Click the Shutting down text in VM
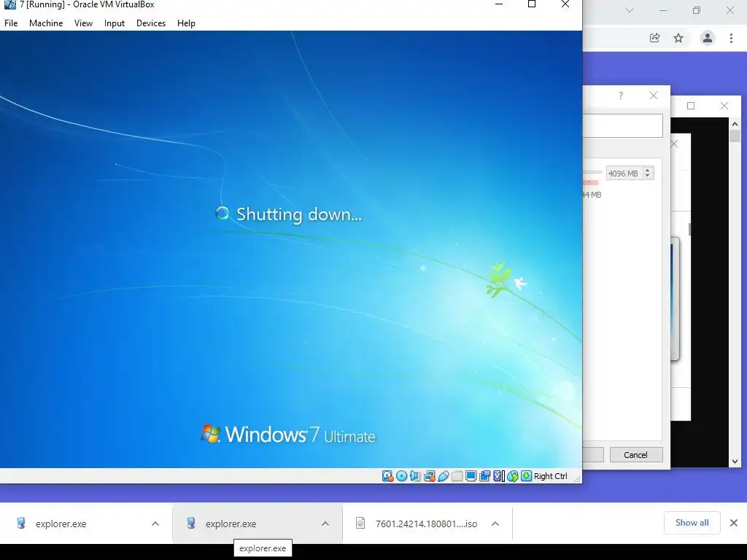The width and height of the screenshot is (747, 560). pyautogui.click(x=299, y=215)
